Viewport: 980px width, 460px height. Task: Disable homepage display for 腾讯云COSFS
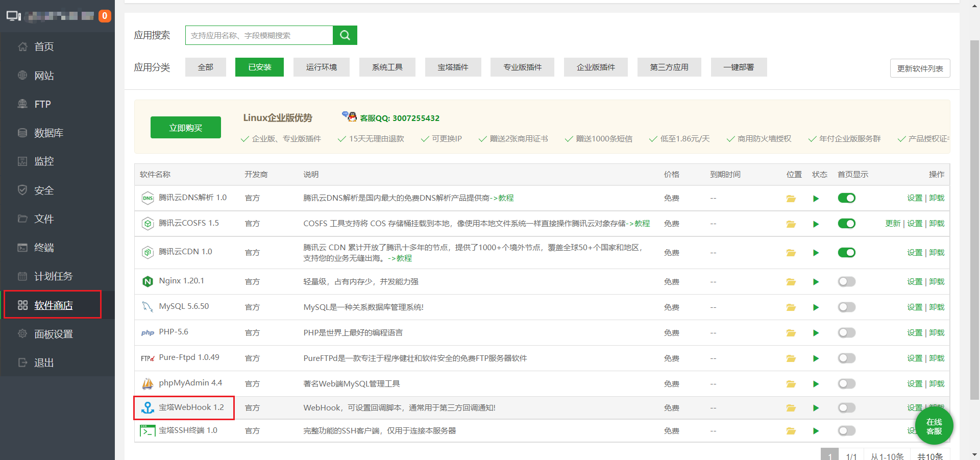click(846, 224)
